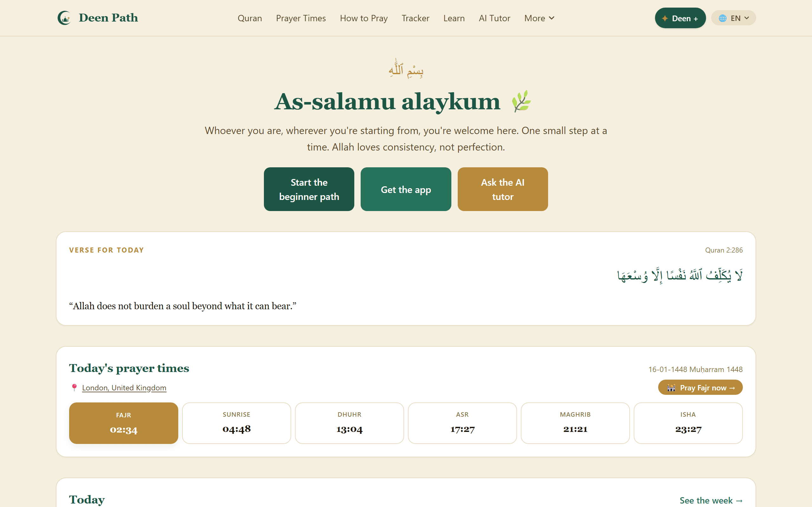Viewport: 812px width, 507px height.
Task: Click the More menu chevron arrow
Action: coord(552,18)
